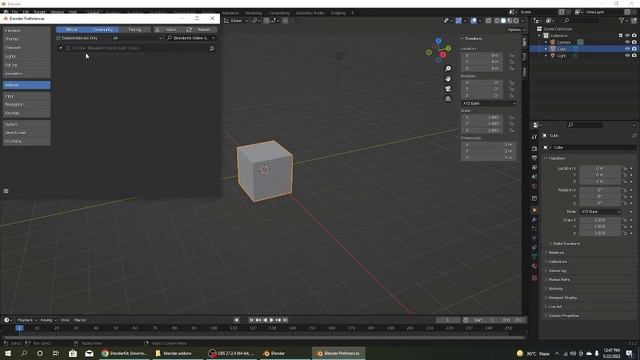Open viewport Options dropdown

coord(516,30)
